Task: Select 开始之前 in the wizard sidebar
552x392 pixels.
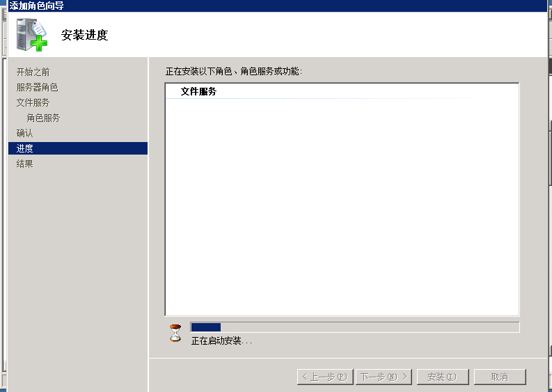Action: coord(33,72)
